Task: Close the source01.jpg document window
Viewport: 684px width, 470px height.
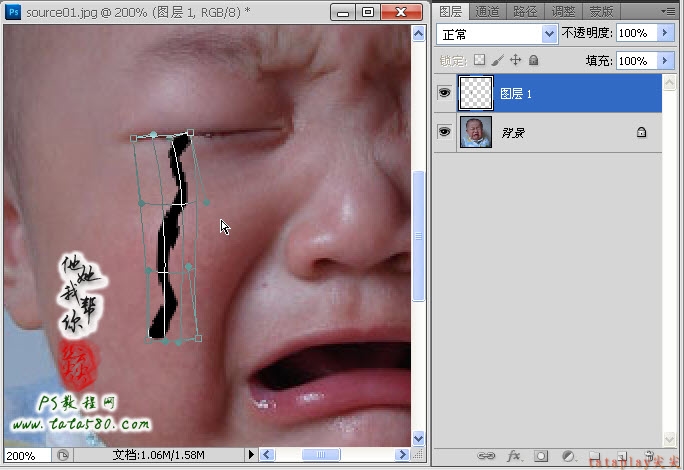Action: 401,12
